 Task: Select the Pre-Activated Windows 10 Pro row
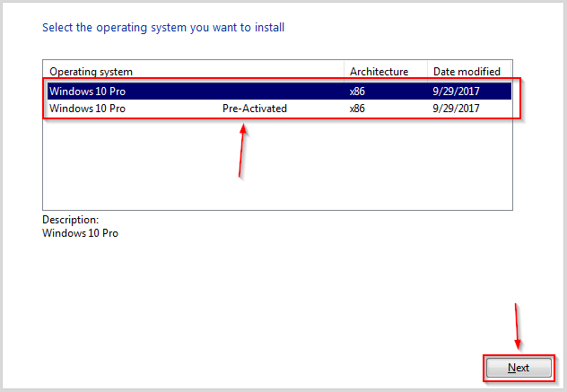coord(279,109)
